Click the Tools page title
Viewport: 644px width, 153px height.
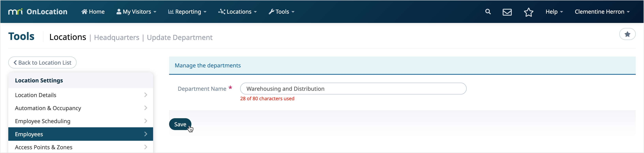21,36
